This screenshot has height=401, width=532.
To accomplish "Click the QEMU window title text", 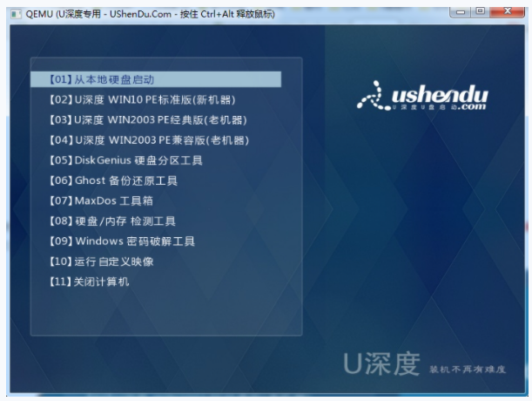I will [150, 14].
